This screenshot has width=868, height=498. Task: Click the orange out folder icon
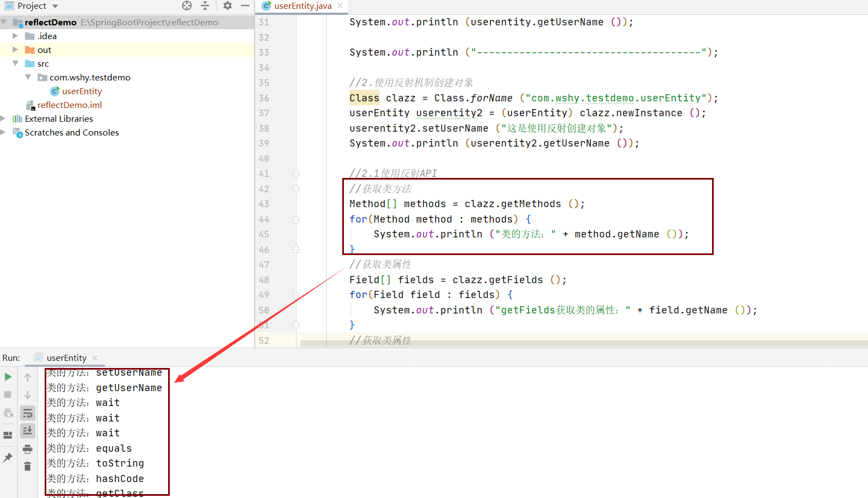click(30, 50)
